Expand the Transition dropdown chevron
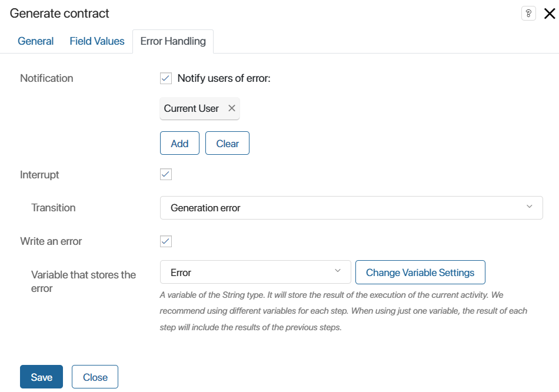Screen dimensions: 559x392 [530, 207]
